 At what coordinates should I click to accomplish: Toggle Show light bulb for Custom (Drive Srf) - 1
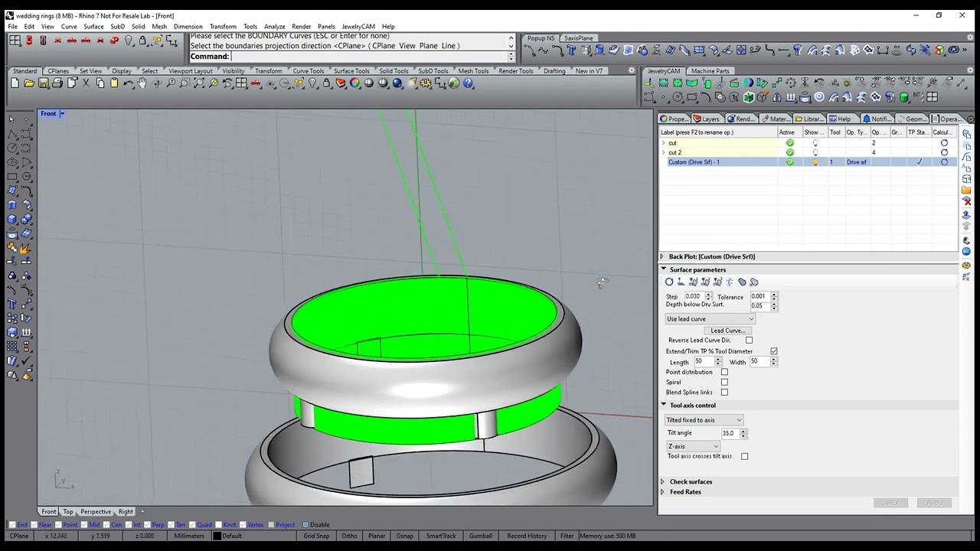coord(815,162)
